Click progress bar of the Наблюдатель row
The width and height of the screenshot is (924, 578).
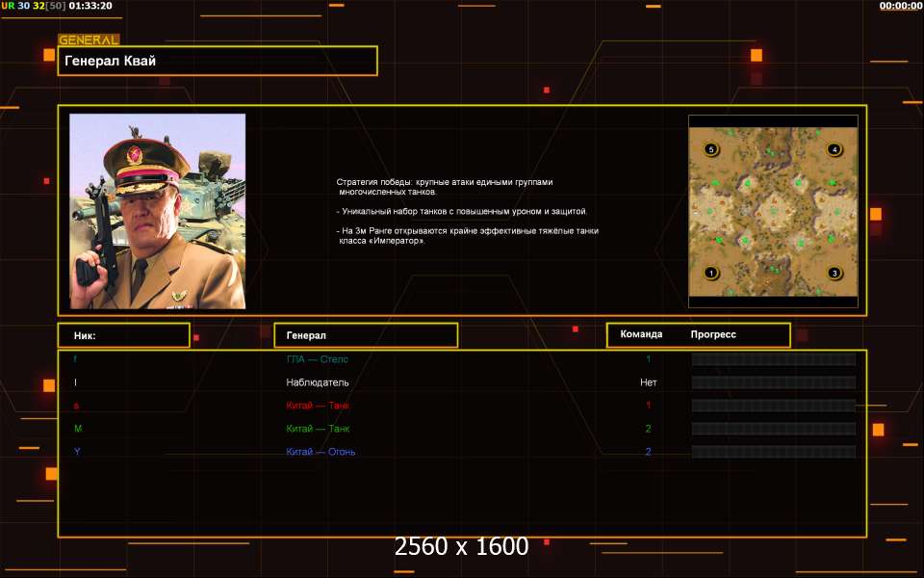773,382
